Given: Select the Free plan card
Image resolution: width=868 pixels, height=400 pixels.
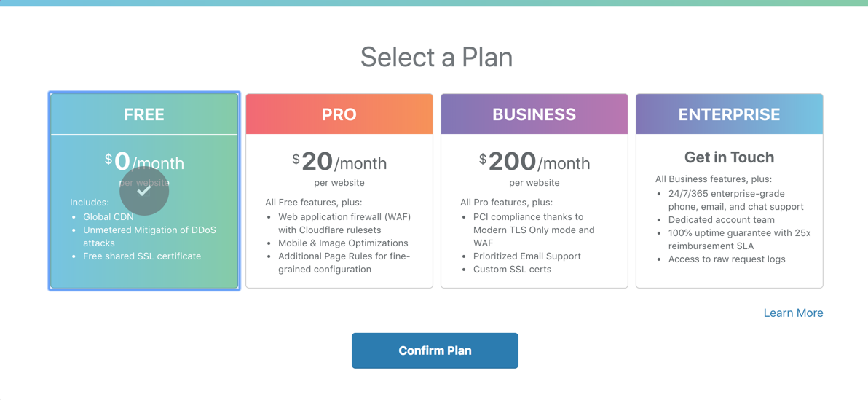Looking at the screenshot, I should [x=144, y=191].
